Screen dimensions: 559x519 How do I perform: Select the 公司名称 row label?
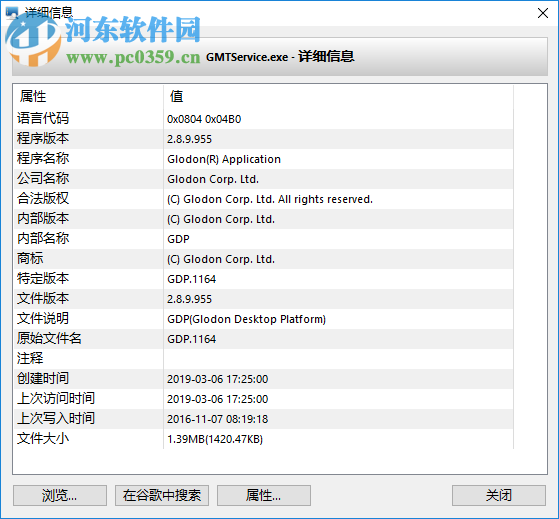pos(43,178)
